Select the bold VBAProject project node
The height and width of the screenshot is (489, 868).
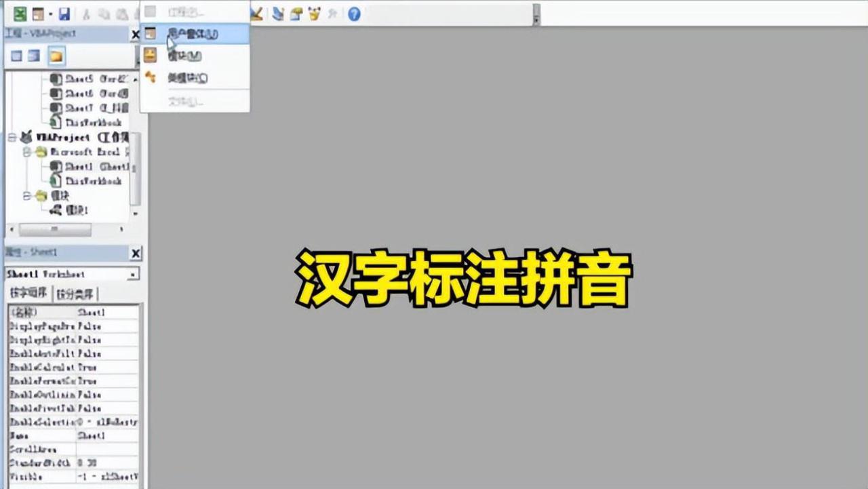75,138
